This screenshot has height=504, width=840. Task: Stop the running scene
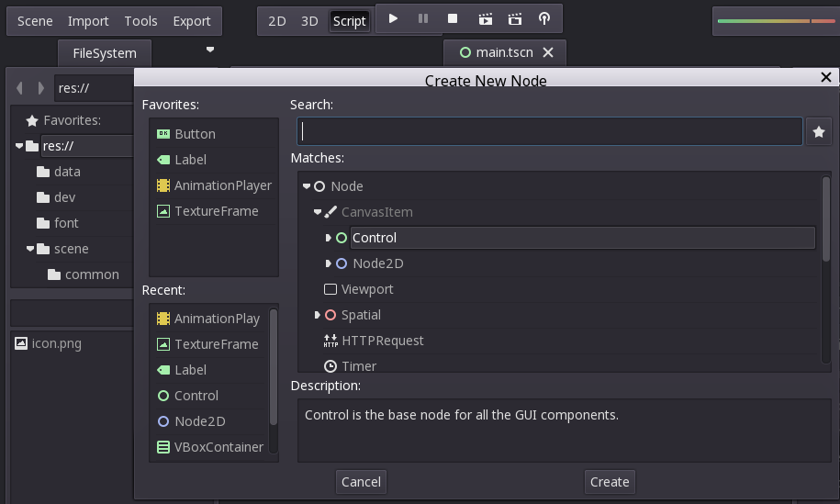[x=453, y=18]
